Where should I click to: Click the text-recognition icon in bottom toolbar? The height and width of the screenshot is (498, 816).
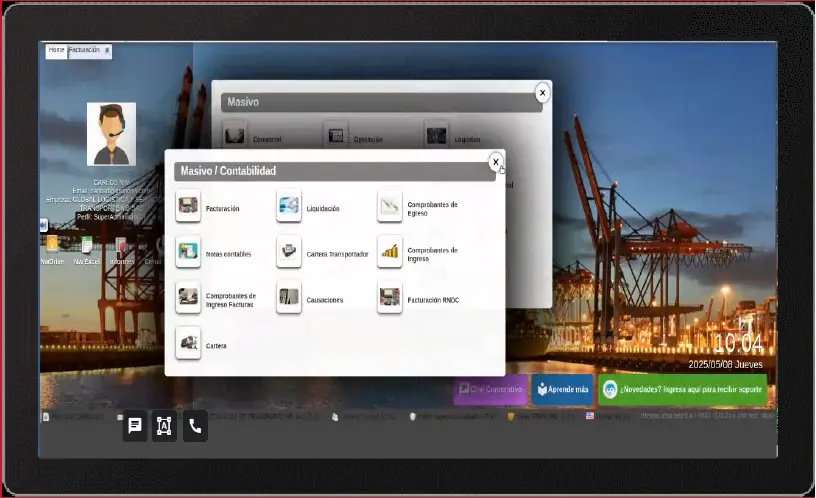click(x=164, y=426)
